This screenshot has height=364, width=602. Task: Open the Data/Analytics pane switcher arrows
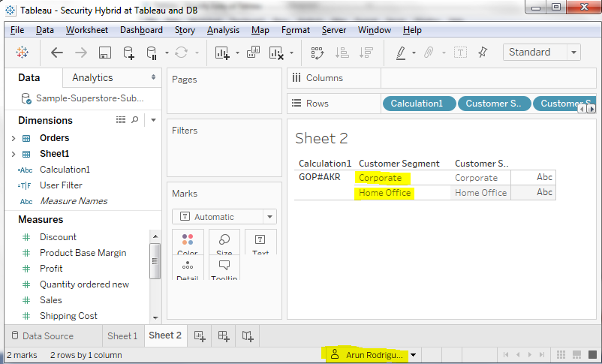[154, 77]
